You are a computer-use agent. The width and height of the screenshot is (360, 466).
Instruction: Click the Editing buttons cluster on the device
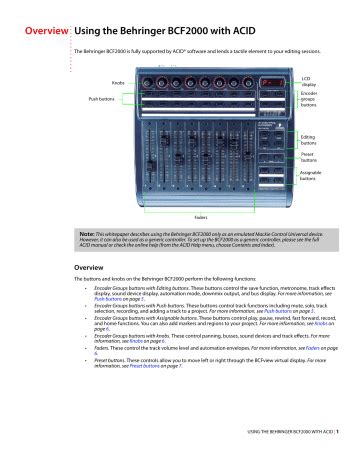point(271,140)
